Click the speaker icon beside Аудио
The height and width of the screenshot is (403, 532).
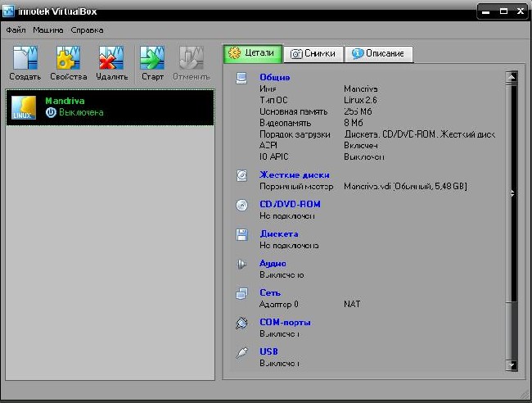click(241, 264)
